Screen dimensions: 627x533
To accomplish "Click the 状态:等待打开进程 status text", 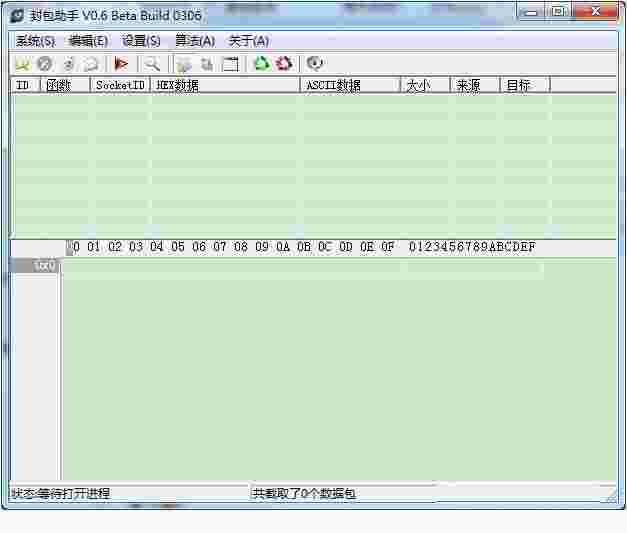I will 60,493.
